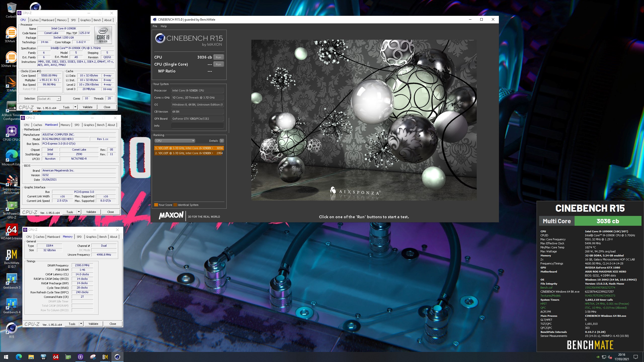Expand Tools arrow in CPU-Z CPU window
This screenshot has width=644, height=362.
pyautogui.click(x=75, y=107)
